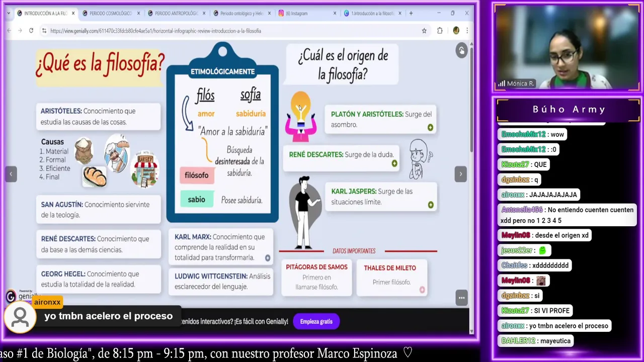The width and height of the screenshot is (644, 362).
Task: Go back in browser history
Action: pyautogui.click(x=9, y=31)
